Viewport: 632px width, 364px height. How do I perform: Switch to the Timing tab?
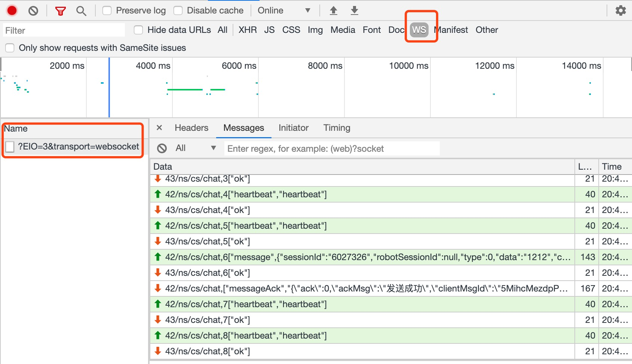coord(337,128)
